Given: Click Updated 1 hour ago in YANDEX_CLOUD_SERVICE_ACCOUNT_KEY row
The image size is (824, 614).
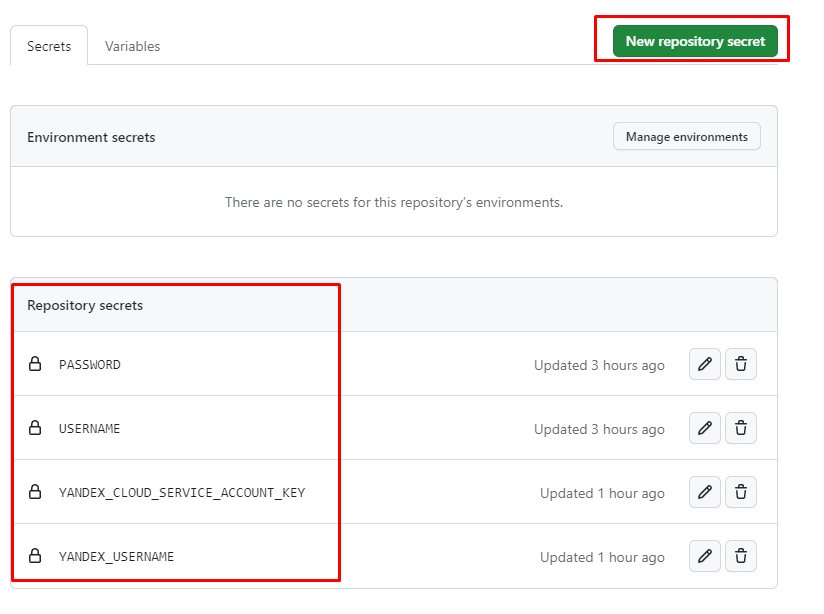Looking at the screenshot, I should pyautogui.click(x=602, y=494).
